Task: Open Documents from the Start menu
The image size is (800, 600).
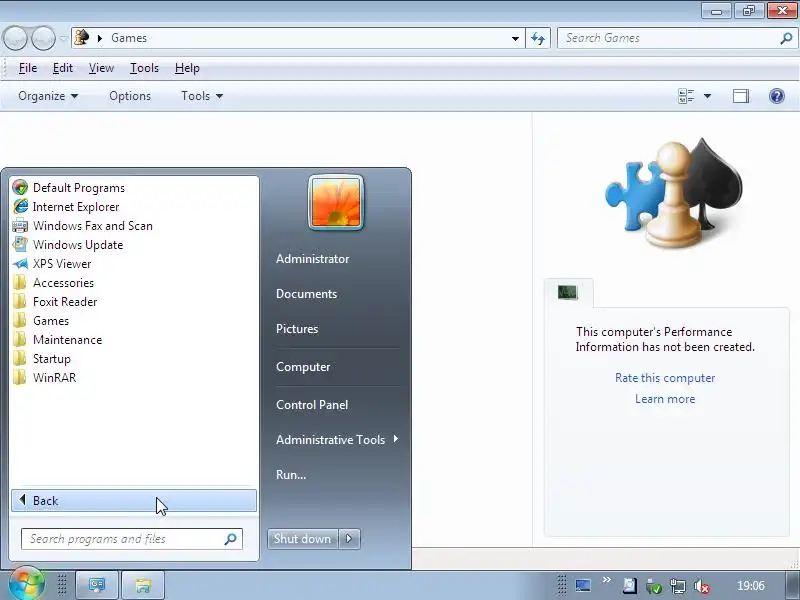Action: coord(306,294)
